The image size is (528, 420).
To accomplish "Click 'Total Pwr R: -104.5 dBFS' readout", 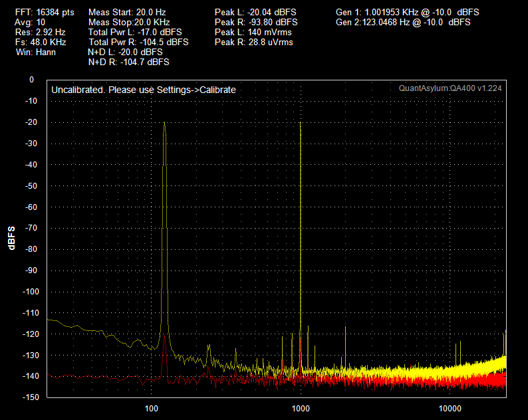I will (139, 42).
